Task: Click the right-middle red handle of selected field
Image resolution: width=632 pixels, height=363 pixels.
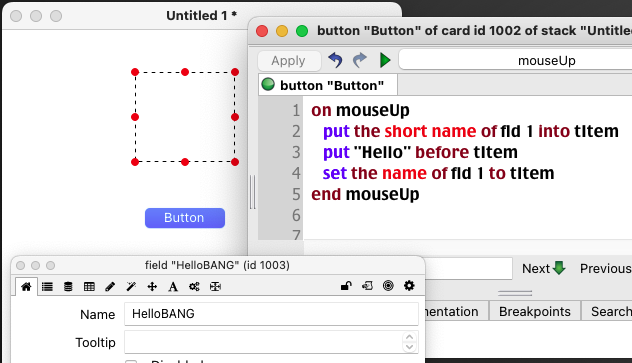Action: pyautogui.click(x=235, y=117)
